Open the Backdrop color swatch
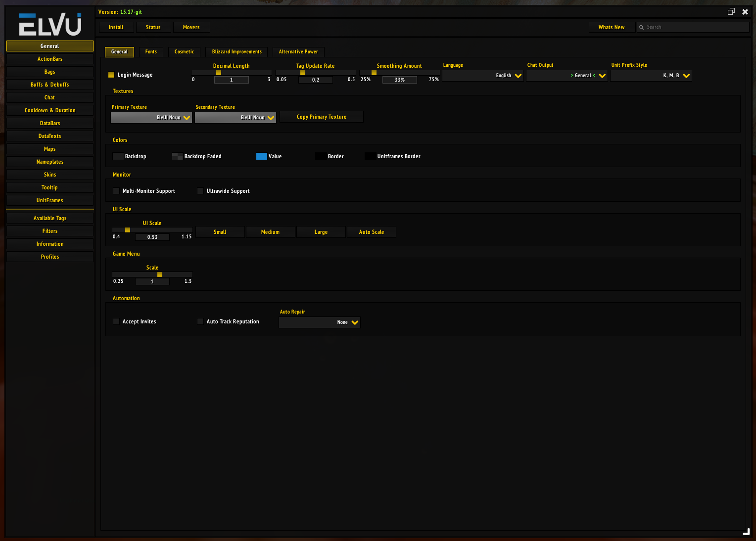 tap(118, 156)
